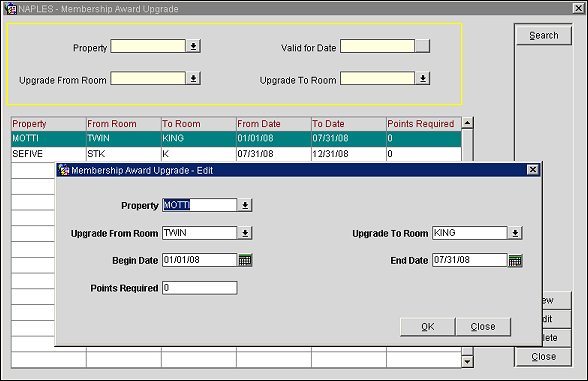Open Property filter dropdown in search area

[x=193, y=46]
